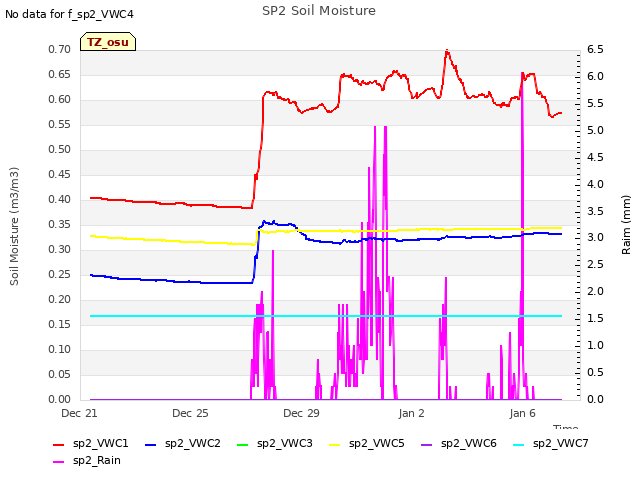This screenshot has height=480, width=640.
Task: Click cyan sp2_VWC7 legend color marker
Action: pyautogui.click(x=518, y=444)
